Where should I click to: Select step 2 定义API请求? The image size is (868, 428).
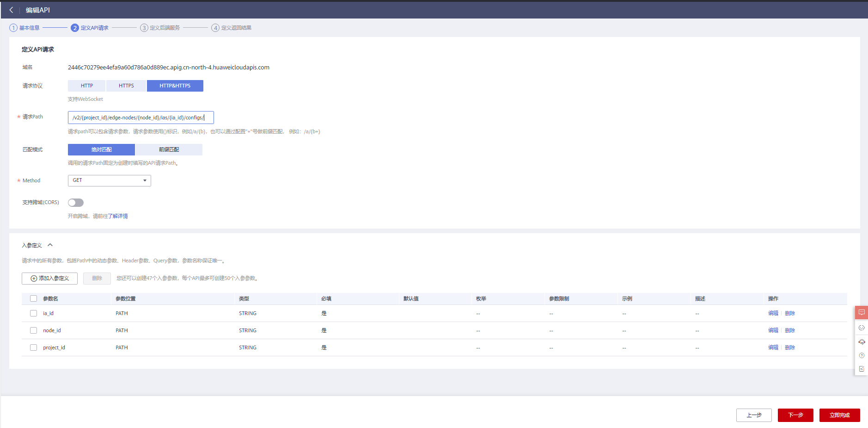90,28
